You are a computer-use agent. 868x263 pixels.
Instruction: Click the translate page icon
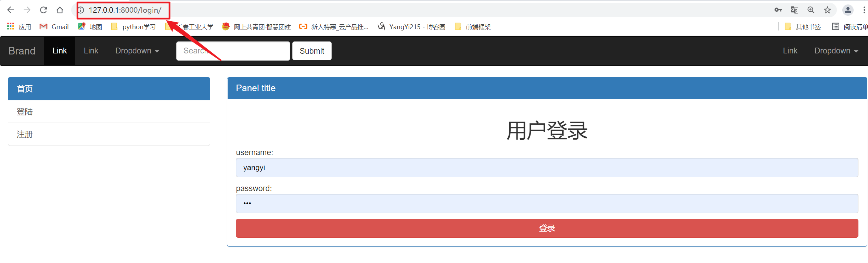[794, 10]
